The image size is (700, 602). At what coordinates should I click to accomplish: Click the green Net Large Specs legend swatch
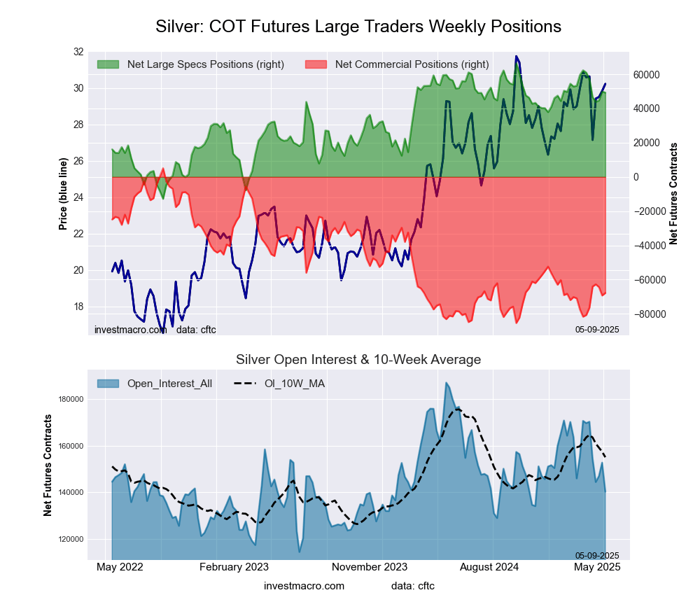pyautogui.click(x=108, y=64)
